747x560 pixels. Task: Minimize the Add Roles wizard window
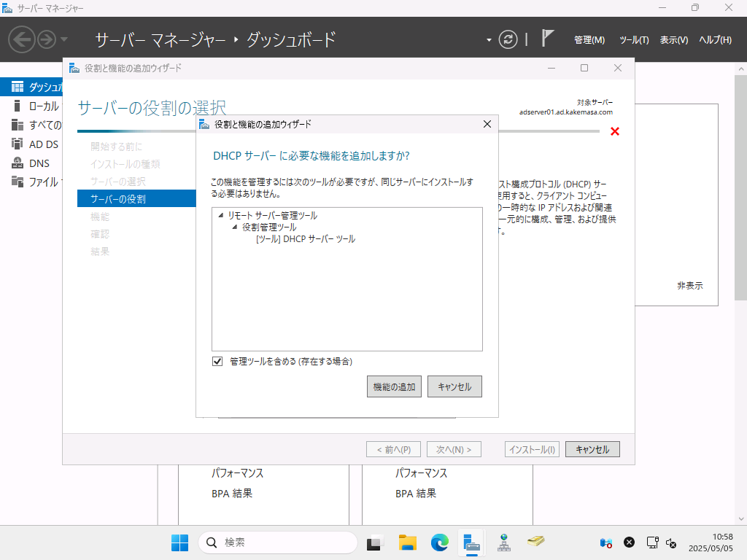[x=551, y=68]
